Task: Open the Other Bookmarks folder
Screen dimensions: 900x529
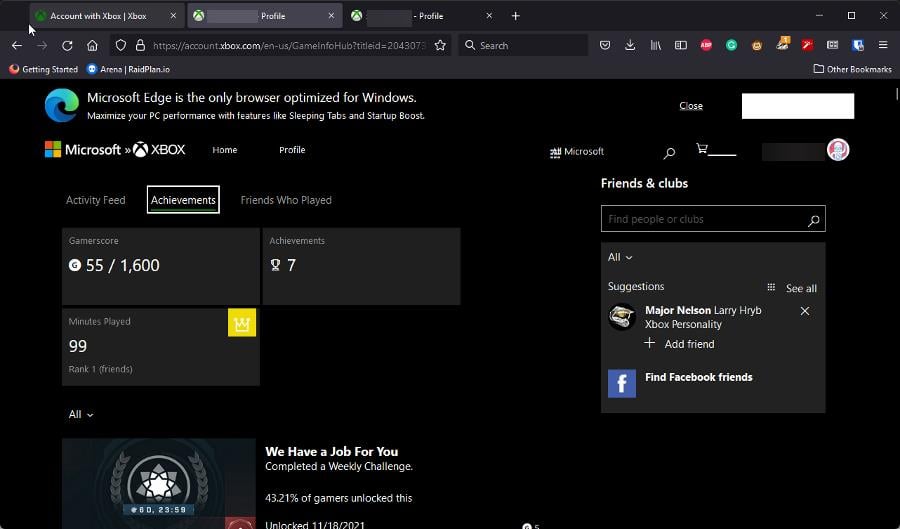Action: tap(853, 69)
